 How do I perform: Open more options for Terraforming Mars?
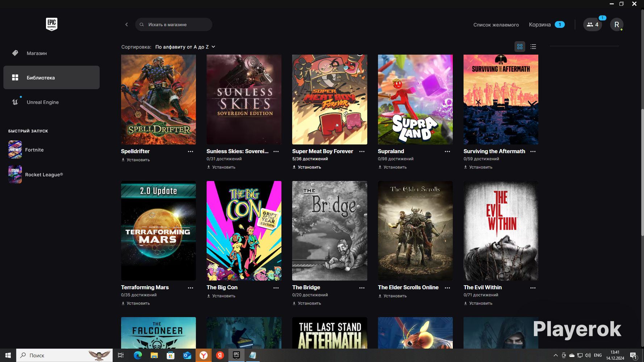point(191,288)
